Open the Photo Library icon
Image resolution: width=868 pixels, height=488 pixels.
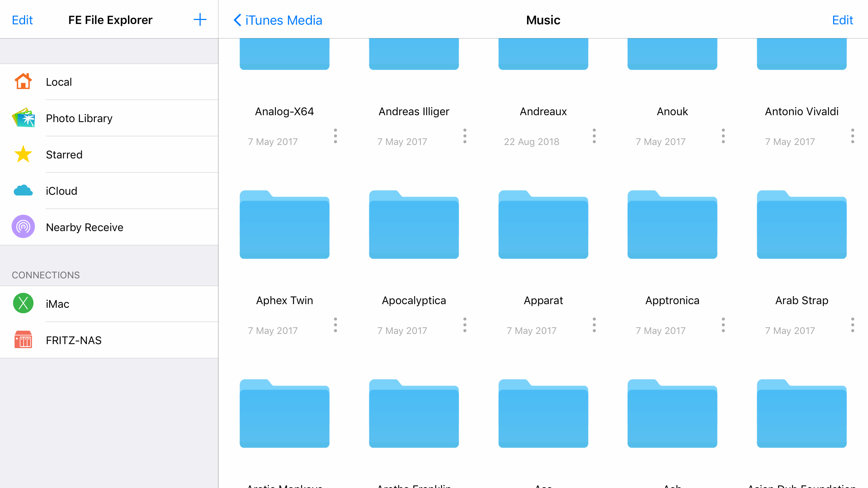(23, 118)
